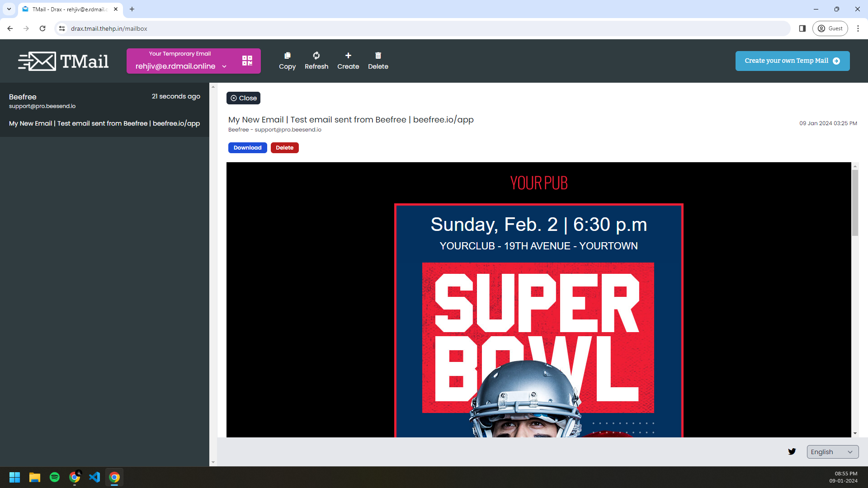The height and width of the screenshot is (488, 868).
Task: Open the English language dropdown
Action: point(832,452)
